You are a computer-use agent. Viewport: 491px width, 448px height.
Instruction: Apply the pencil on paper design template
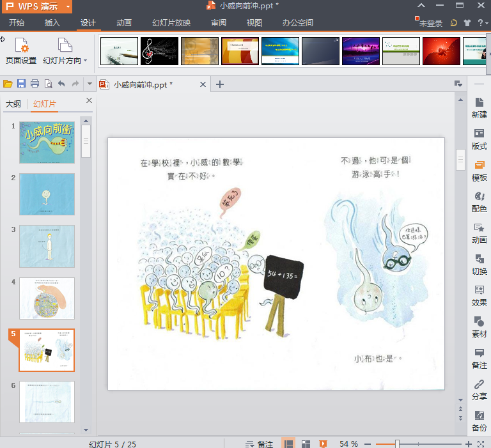[x=119, y=51]
